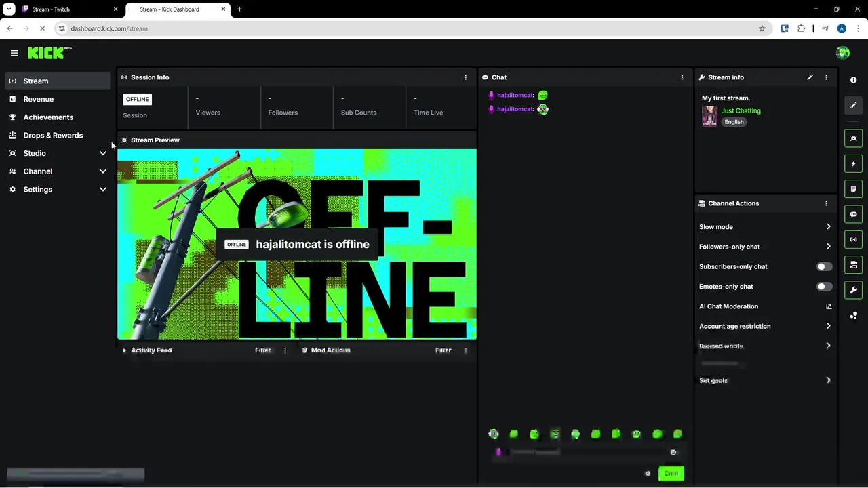Open Chrome extensions puzzle icon
868x488 pixels.
(x=801, y=28)
